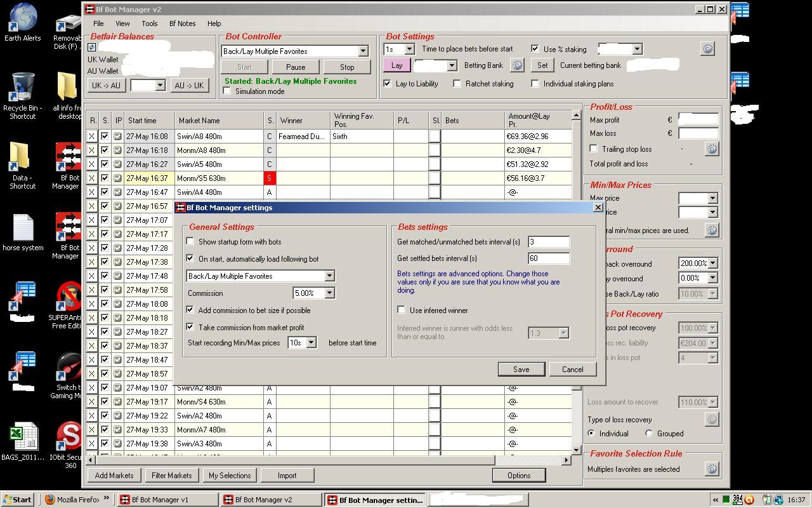Open % staking settings gear icon

point(707,48)
